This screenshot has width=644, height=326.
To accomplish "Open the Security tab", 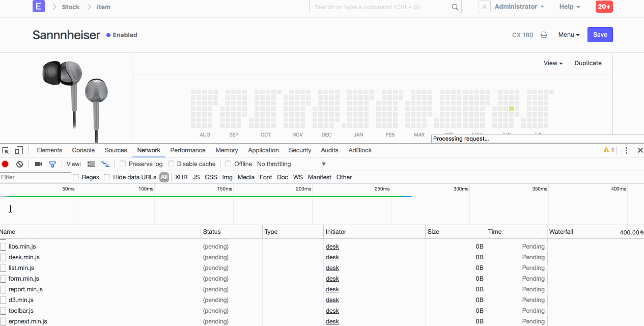I will point(300,150).
